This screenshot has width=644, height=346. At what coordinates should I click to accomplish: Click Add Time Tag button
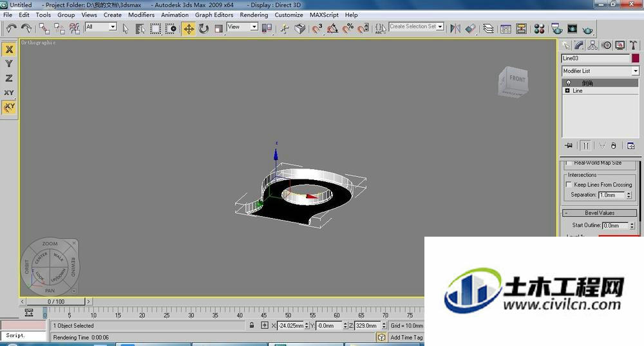point(406,338)
